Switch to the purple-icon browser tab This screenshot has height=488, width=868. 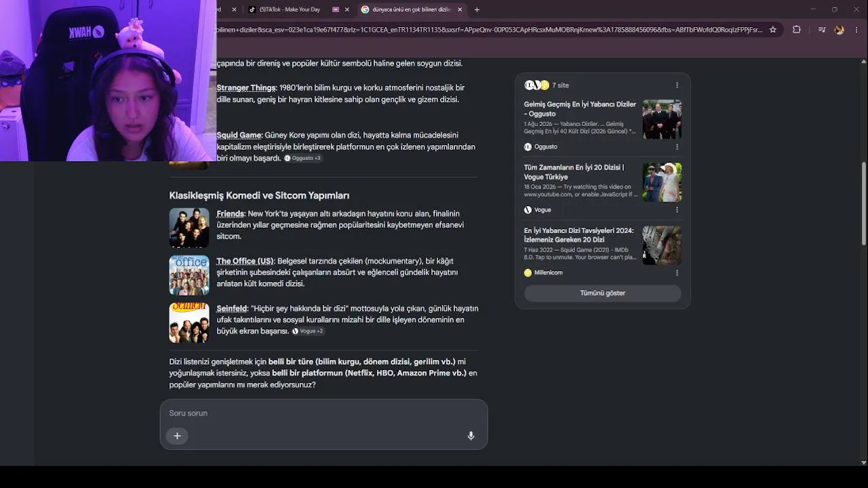[x=336, y=9]
